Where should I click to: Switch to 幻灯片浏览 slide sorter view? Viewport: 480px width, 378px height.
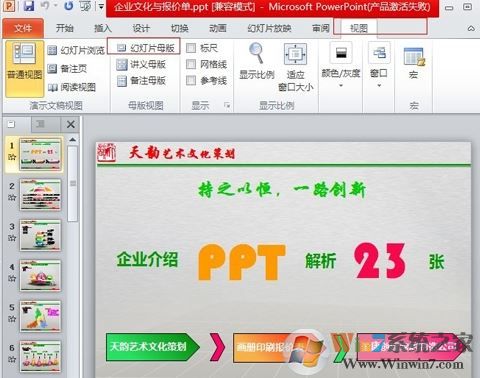coord(76,50)
